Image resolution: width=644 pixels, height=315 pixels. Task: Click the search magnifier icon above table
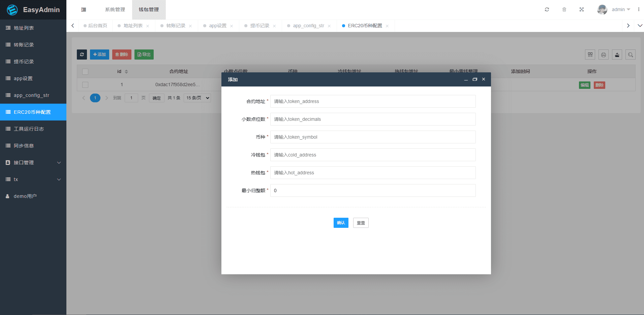[x=631, y=55]
